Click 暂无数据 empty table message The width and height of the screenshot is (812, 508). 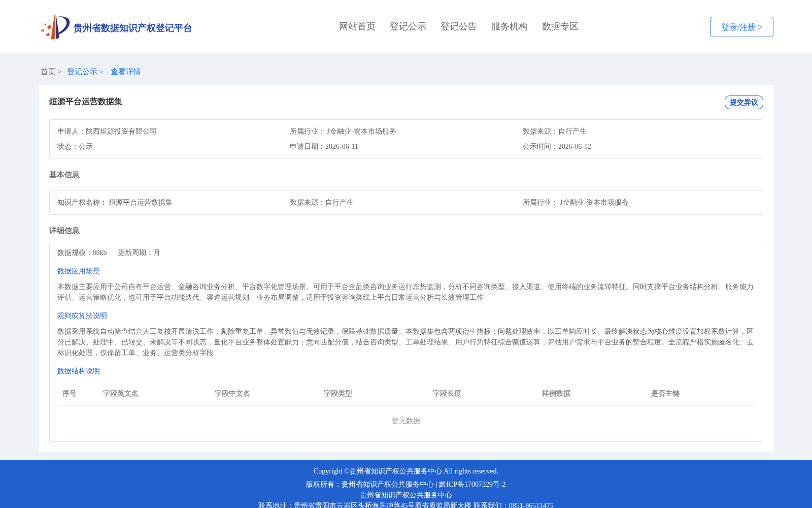(x=406, y=421)
